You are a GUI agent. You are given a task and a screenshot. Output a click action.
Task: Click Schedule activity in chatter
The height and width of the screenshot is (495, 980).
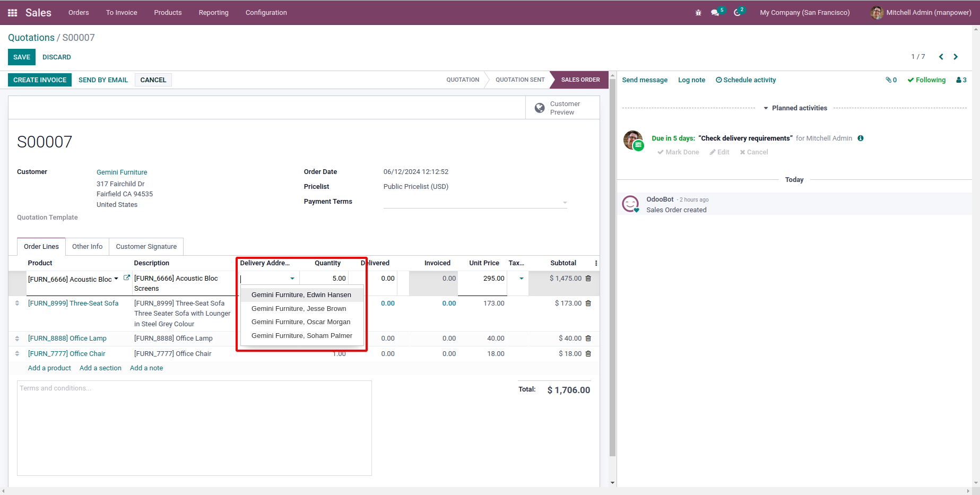(x=746, y=80)
